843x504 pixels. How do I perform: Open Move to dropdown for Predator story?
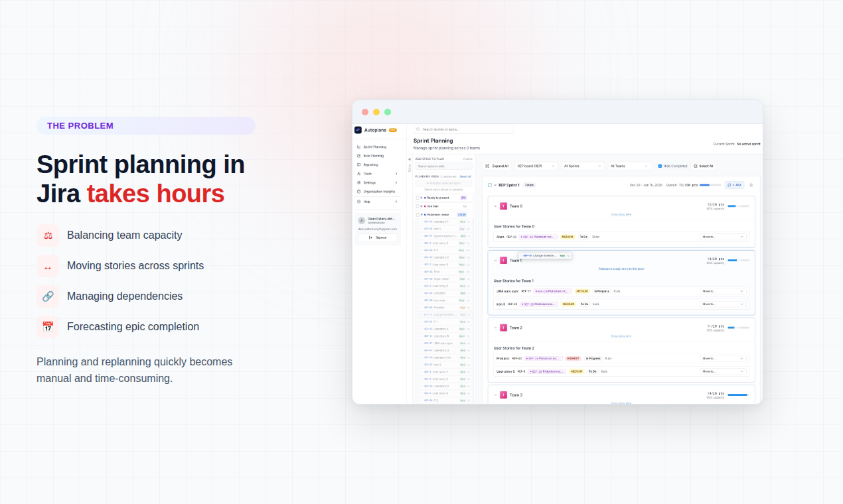coord(723,358)
